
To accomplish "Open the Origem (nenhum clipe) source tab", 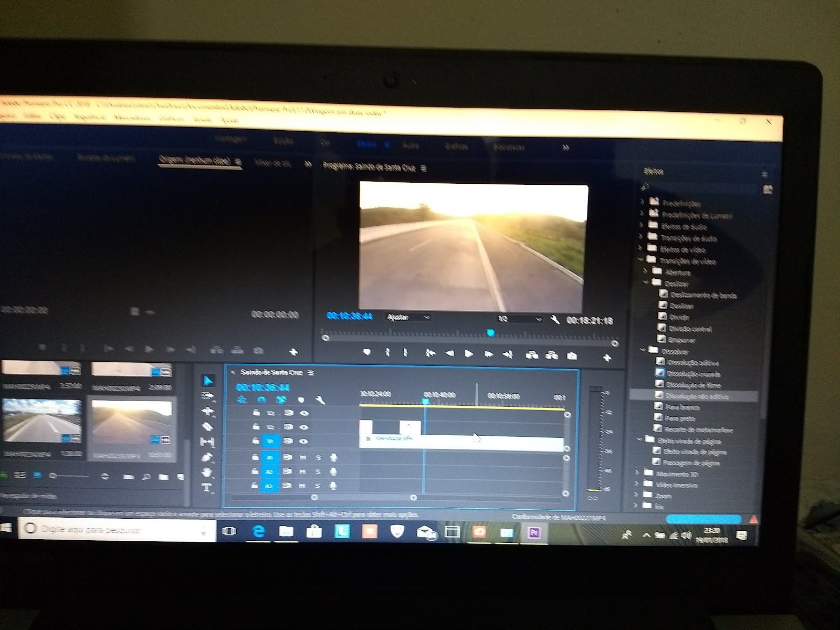I will (195, 161).
